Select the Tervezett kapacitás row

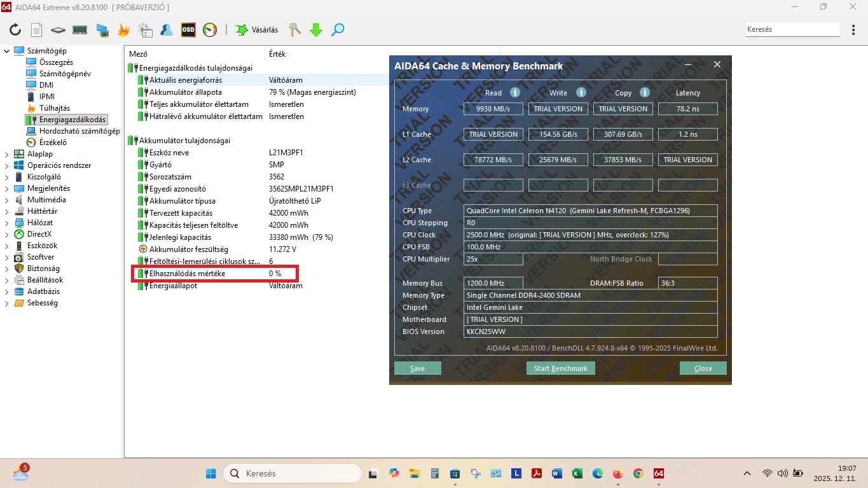click(258, 213)
